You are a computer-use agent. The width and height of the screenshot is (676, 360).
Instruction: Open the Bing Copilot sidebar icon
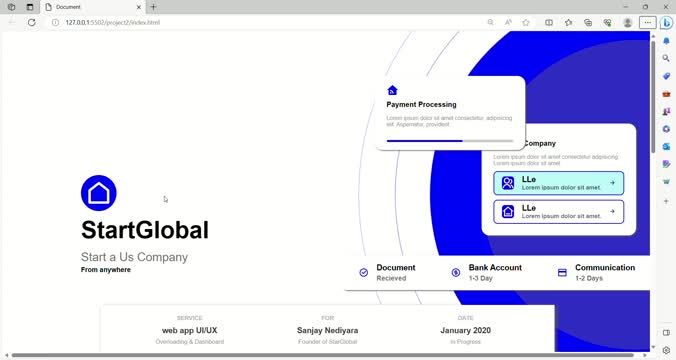pos(666,22)
